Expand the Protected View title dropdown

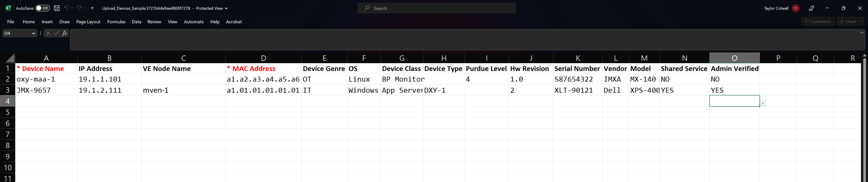click(226, 8)
